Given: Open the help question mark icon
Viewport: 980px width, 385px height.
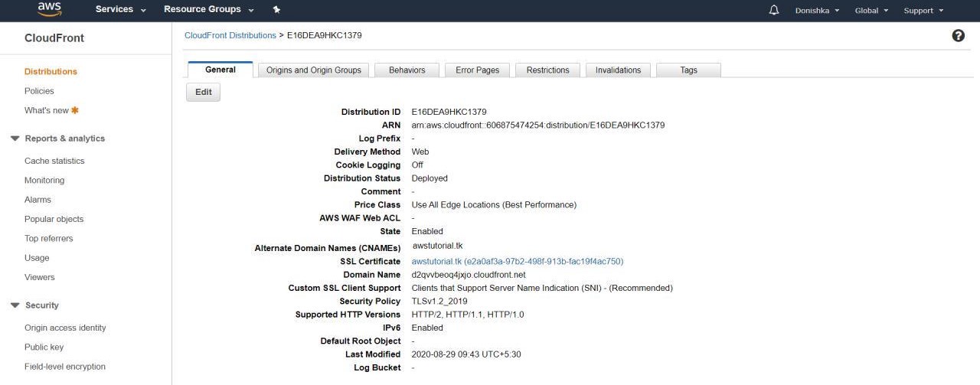Looking at the screenshot, I should pyautogui.click(x=958, y=36).
